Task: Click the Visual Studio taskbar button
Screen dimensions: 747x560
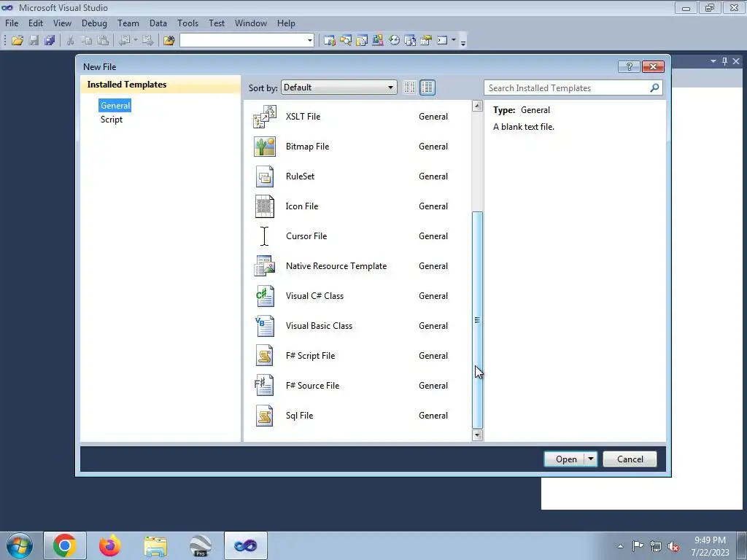Action: pos(246,545)
